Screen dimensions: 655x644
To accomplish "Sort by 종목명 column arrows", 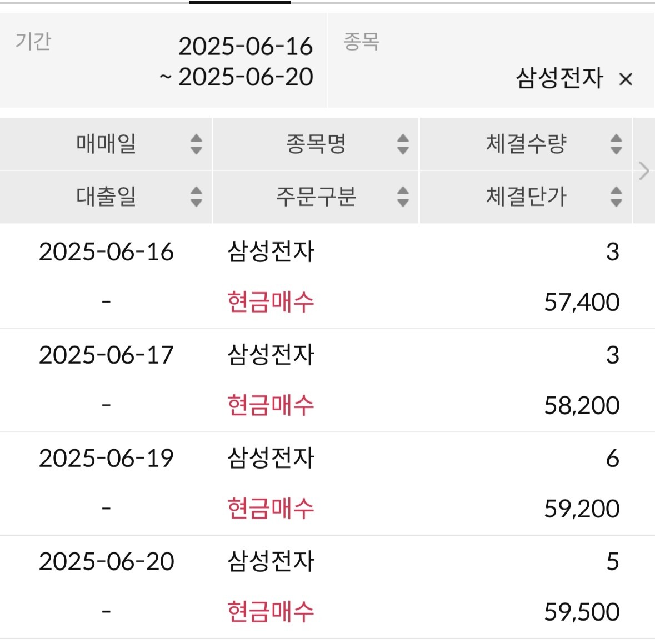I will 403,144.
